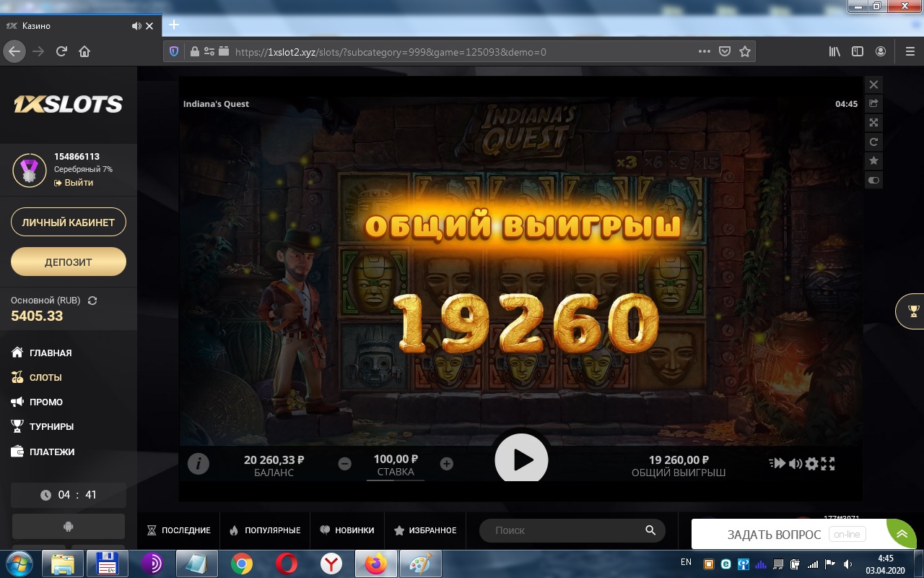Open the Windows Start menu
Screen dimensions: 924x578
(x=19, y=564)
